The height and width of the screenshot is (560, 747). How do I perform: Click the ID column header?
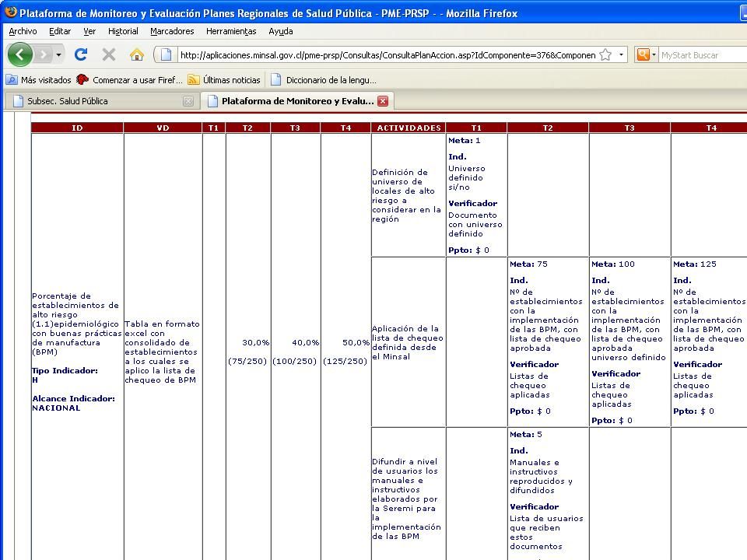pos(77,128)
